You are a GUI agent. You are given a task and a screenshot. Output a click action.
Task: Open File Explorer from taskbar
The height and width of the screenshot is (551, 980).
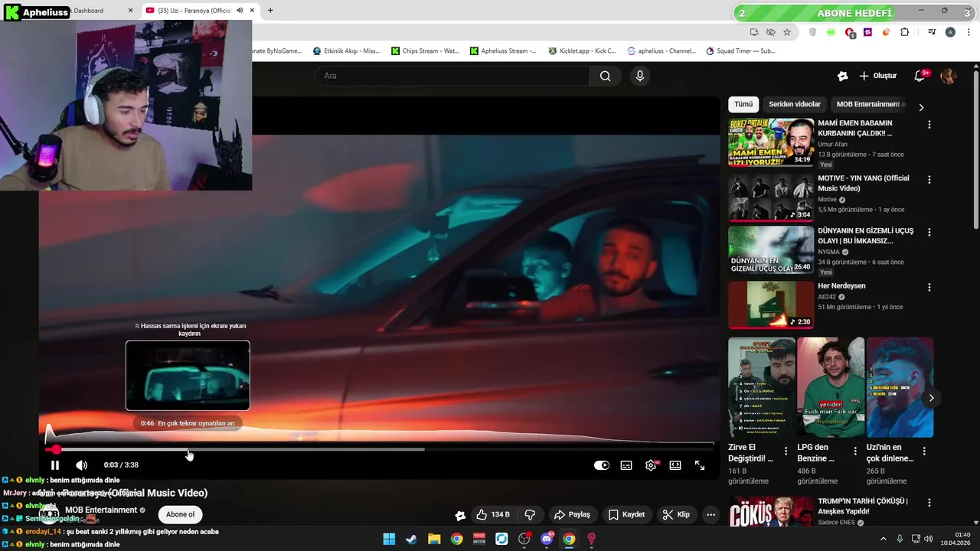pyautogui.click(x=434, y=539)
